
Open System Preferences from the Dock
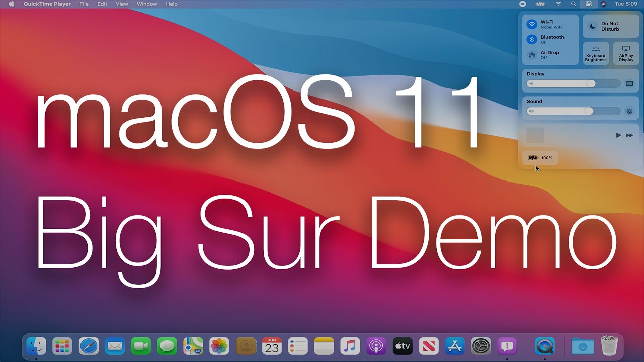coord(481,346)
